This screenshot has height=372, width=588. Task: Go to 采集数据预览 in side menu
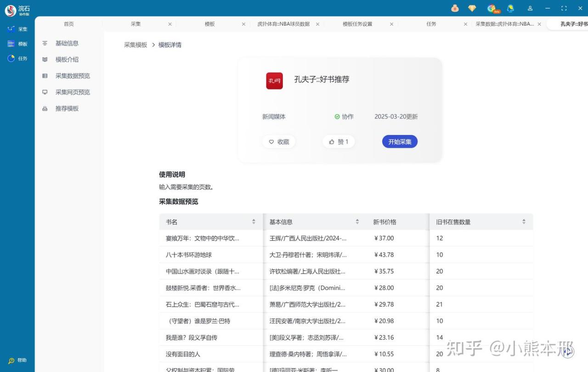tap(73, 76)
